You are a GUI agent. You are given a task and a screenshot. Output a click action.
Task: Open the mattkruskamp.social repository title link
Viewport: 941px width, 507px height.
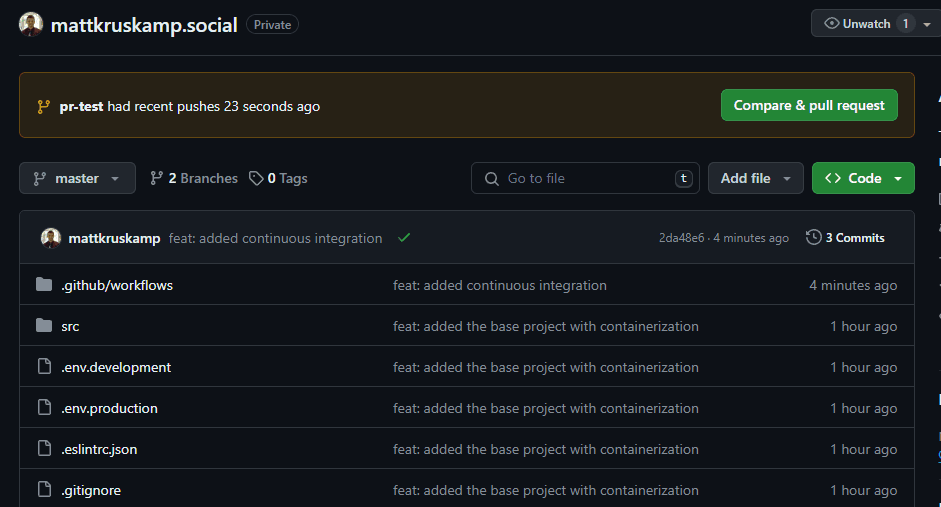click(144, 25)
